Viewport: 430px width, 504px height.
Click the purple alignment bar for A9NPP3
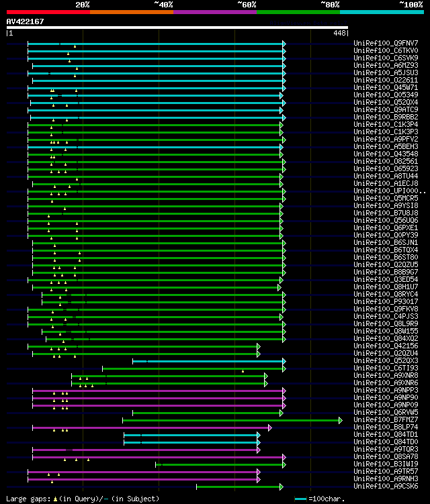click(x=158, y=391)
